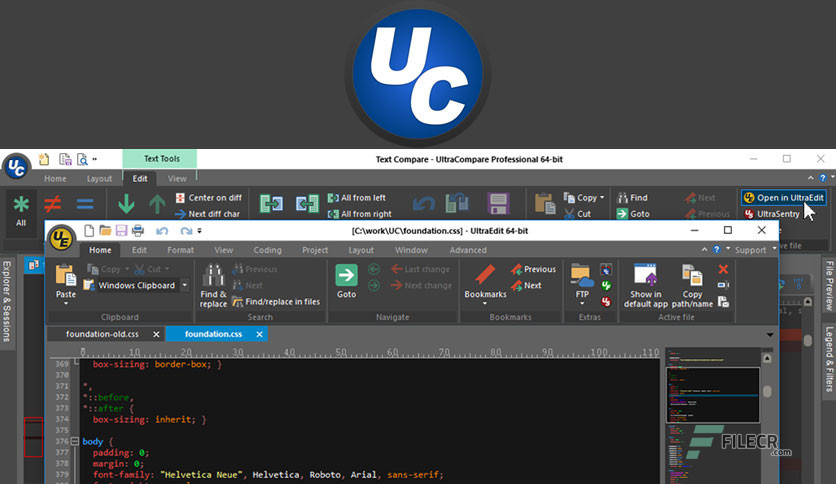Viewport: 836px width, 484px height.
Task: Switch to UltraEdit Advanced tab
Action: [468, 250]
